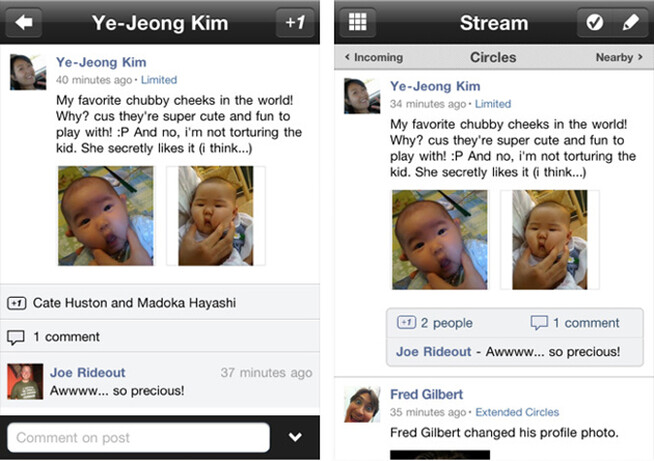This screenshot has height=461, width=654.
Task: Select the Circles stream tab
Action: point(493,57)
